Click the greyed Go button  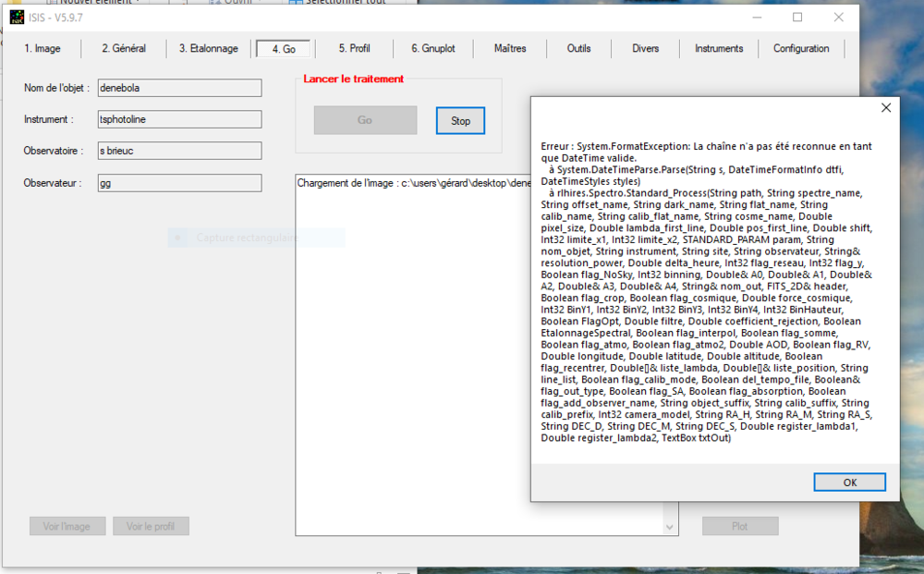[x=365, y=120]
